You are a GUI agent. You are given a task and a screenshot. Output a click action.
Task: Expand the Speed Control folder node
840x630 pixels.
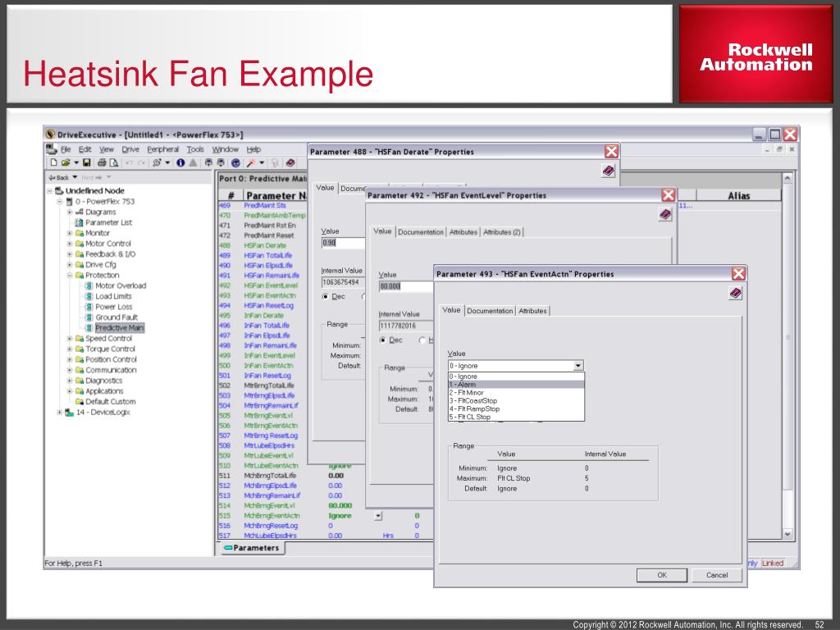click(70, 339)
